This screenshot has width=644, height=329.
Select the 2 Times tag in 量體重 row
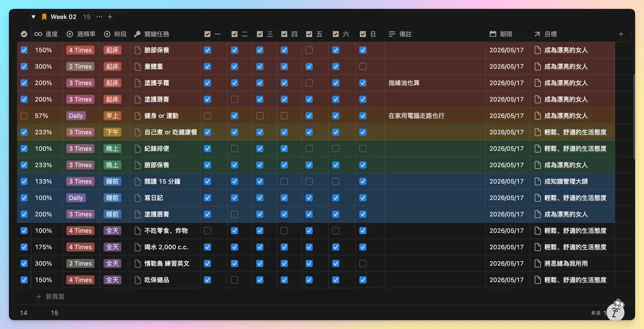(80, 67)
